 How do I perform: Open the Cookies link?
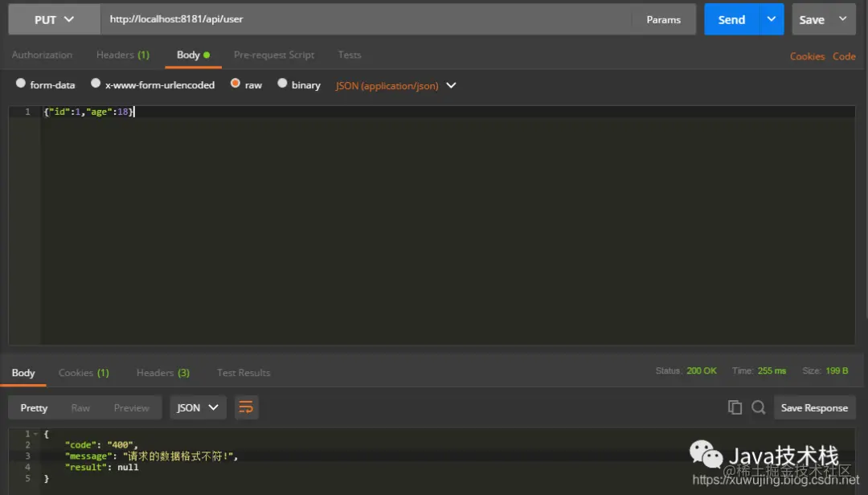pos(807,56)
